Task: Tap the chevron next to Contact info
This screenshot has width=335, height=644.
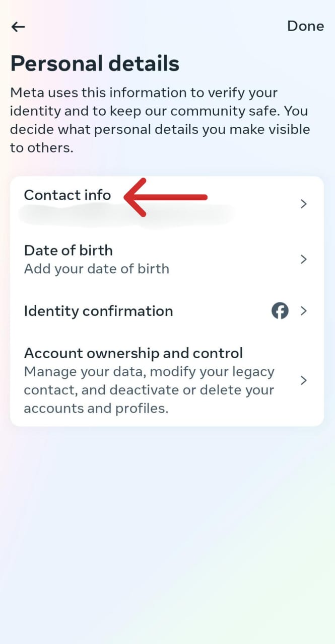Action: [x=304, y=204]
